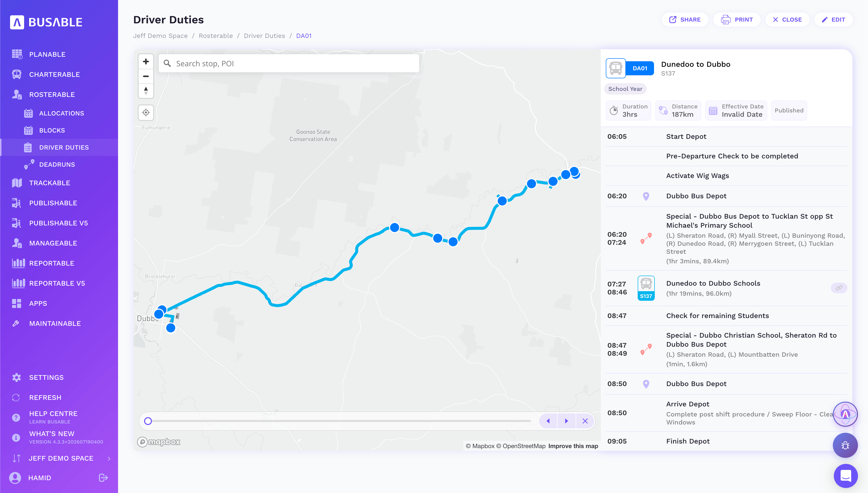Reset map bearing to north
This screenshot has width=868, height=493.
[146, 91]
